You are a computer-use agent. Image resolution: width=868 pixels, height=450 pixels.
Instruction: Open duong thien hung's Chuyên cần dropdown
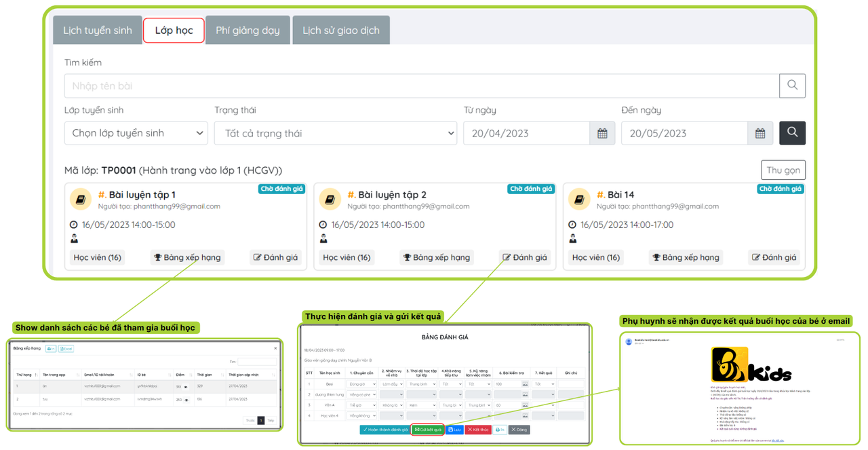pos(361,394)
